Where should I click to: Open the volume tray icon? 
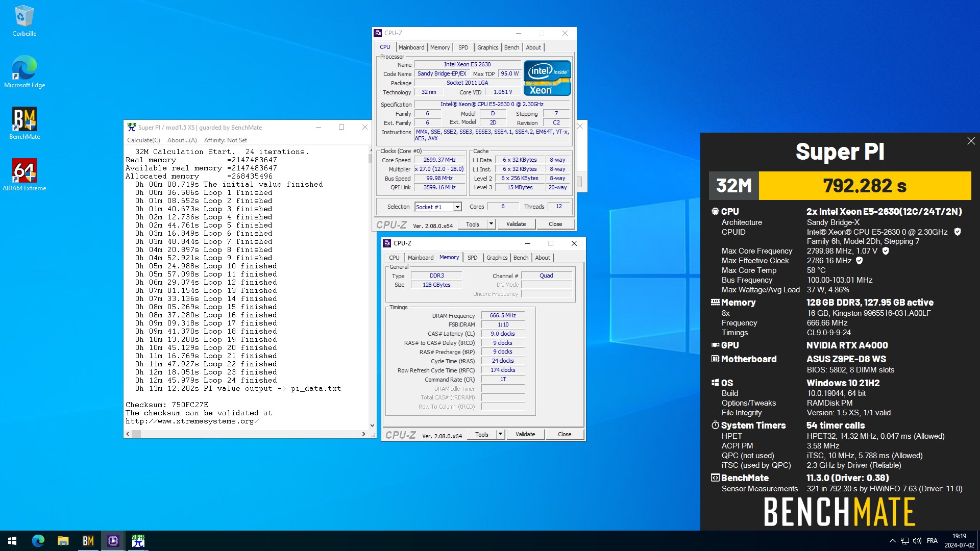tap(917, 541)
